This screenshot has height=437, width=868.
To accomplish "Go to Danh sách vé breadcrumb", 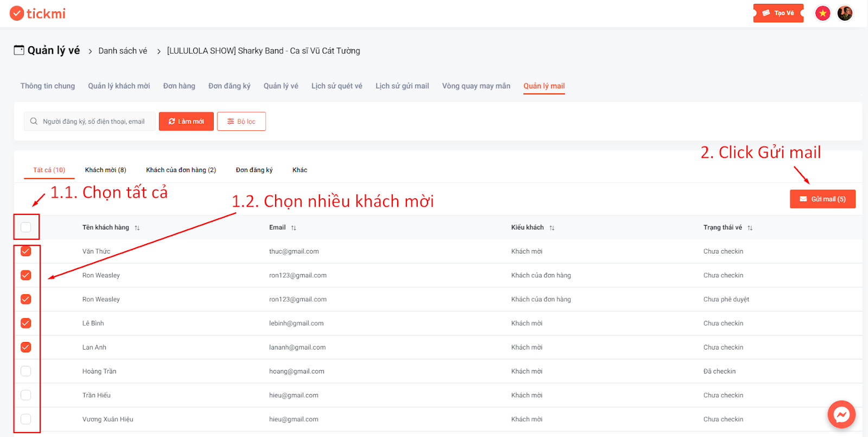I will [123, 50].
